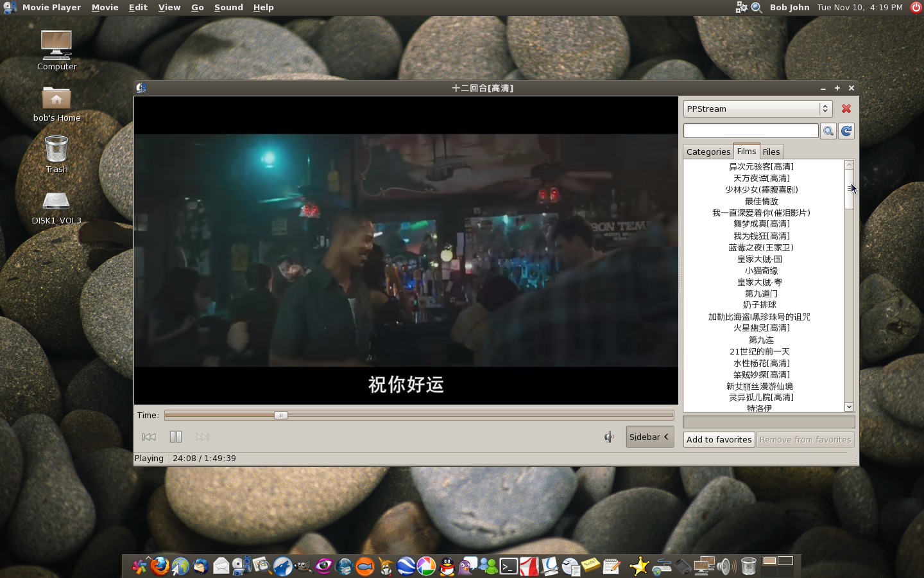This screenshot has width=924, height=578.
Task: Launch GIMP from the dock
Action: click(x=303, y=566)
